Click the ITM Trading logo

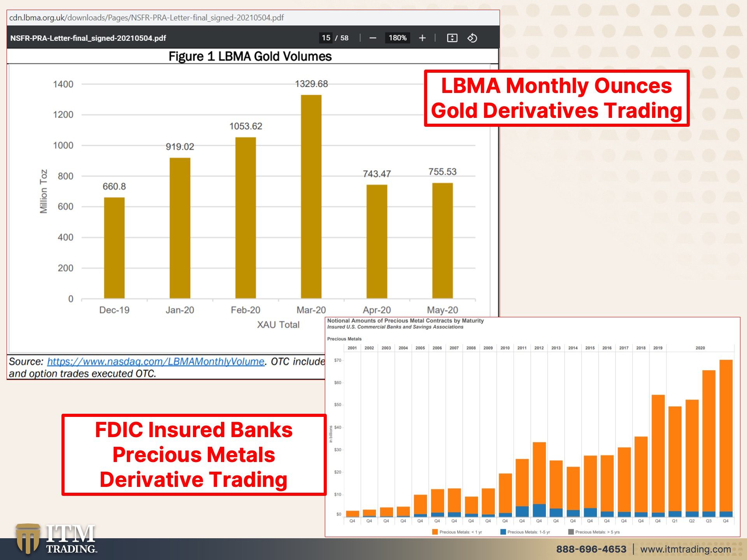(56, 539)
